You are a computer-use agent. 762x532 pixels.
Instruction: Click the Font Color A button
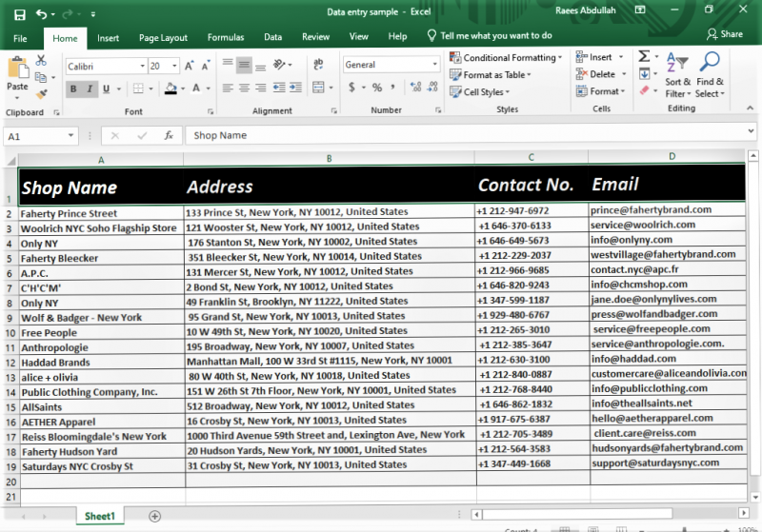(196, 89)
